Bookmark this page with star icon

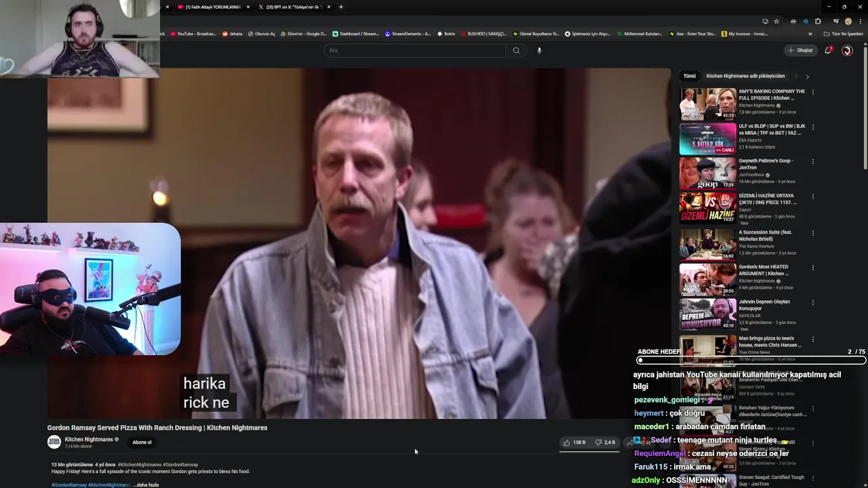[776, 22]
